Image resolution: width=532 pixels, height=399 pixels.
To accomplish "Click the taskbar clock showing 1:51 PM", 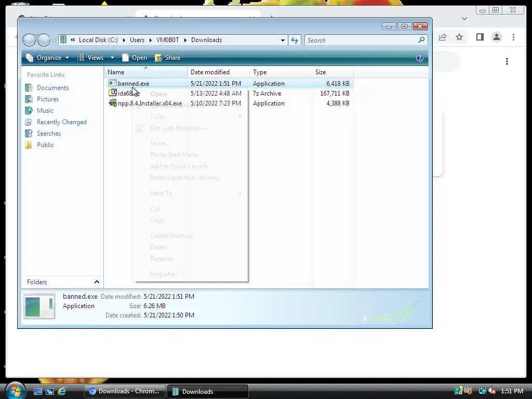I will pyautogui.click(x=512, y=391).
